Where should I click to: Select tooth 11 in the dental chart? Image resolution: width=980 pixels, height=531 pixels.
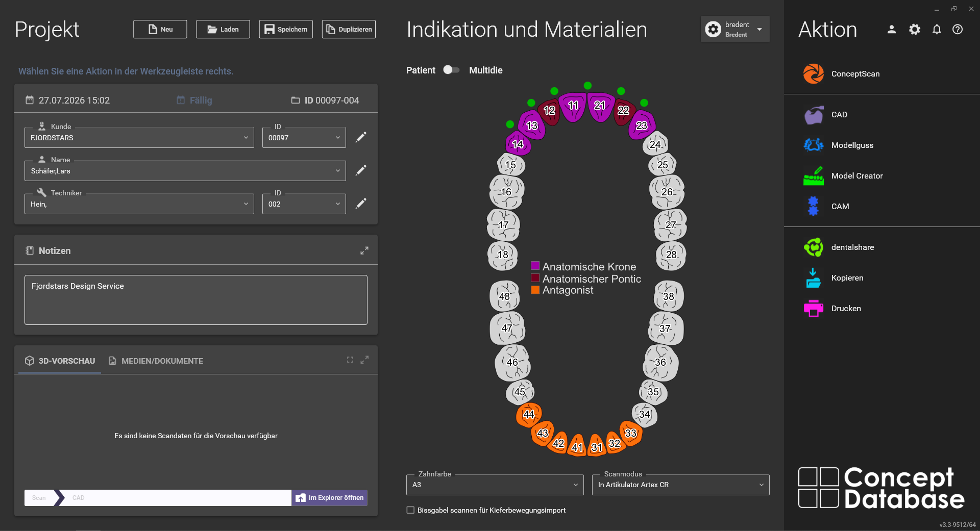(x=573, y=106)
